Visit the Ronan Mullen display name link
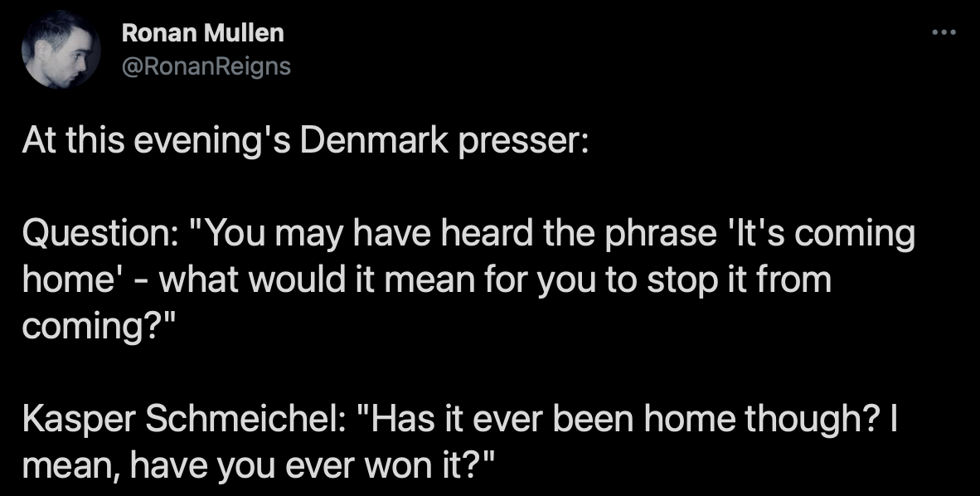 pos(202,32)
